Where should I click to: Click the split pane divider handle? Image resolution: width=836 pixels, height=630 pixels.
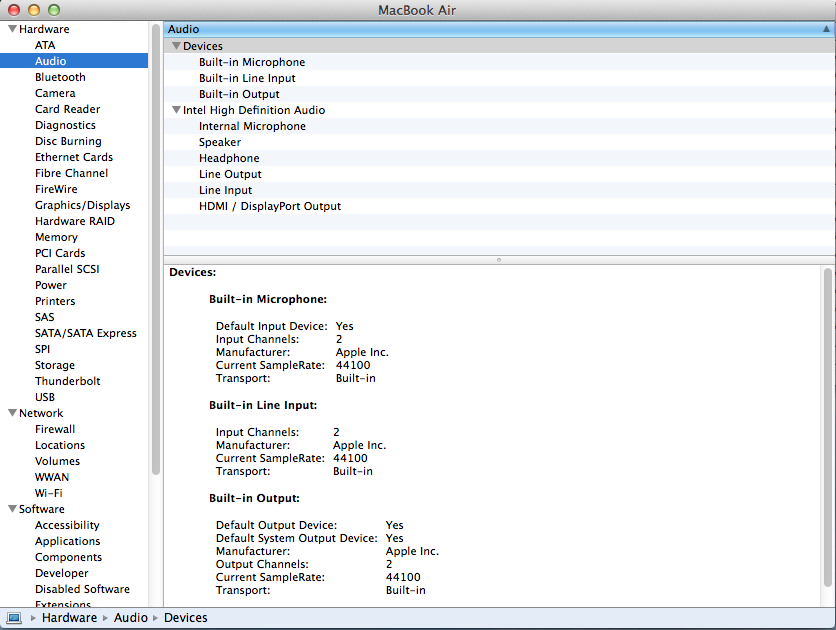click(498, 260)
